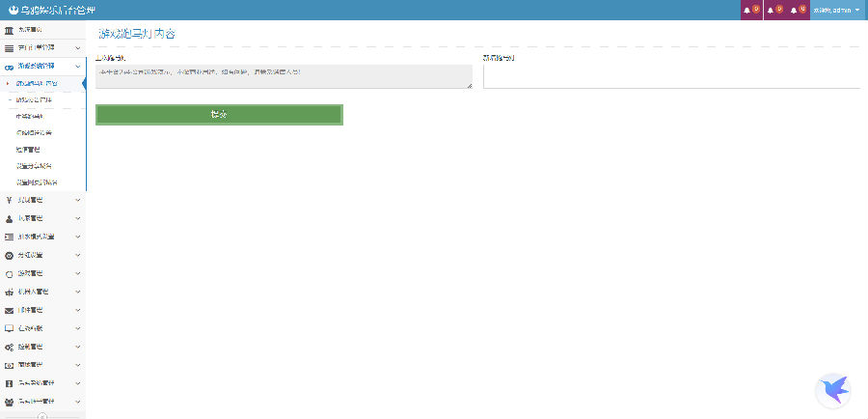Click the middle notification bell in header
The width and height of the screenshot is (868, 419).
click(x=773, y=10)
